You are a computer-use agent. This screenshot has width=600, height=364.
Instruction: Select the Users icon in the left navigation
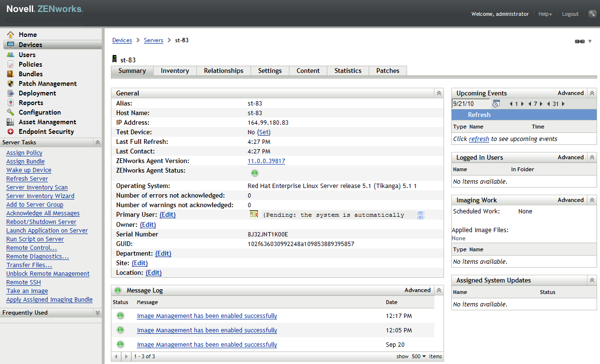point(10,54)
